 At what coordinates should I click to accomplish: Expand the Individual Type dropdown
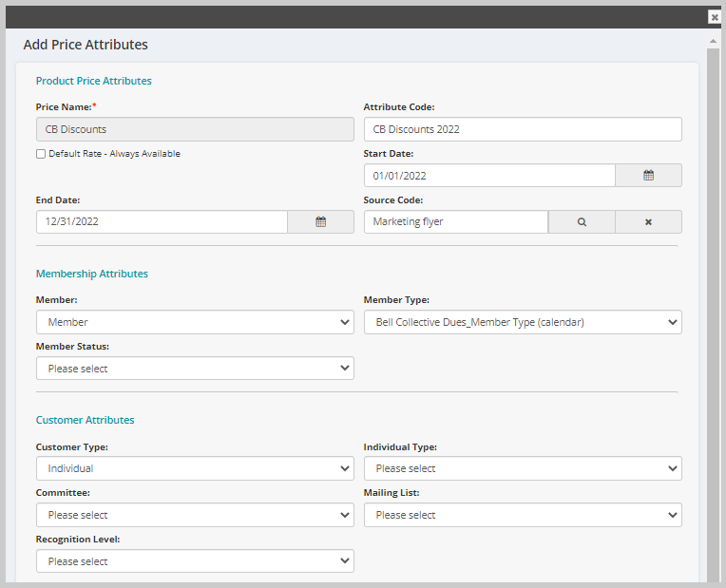(523, 468)
